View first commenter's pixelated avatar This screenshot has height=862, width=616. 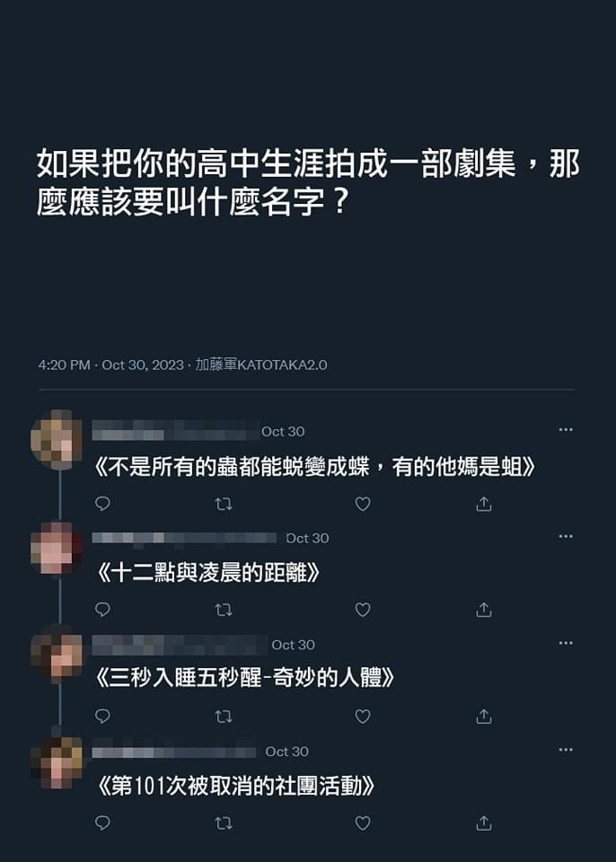point(56,439)
